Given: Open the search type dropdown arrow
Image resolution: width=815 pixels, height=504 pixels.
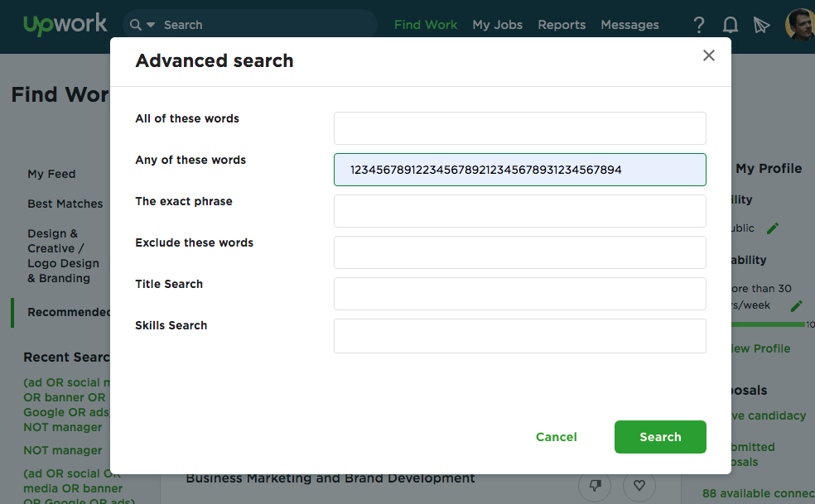Looking at the screenshot, I should coord(151,25).
